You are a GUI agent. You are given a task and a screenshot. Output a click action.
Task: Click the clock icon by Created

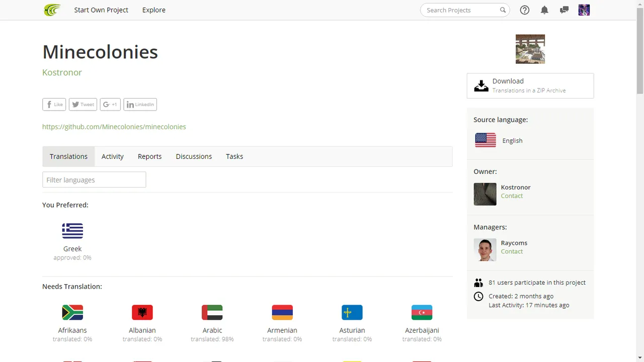pos(478,297)
